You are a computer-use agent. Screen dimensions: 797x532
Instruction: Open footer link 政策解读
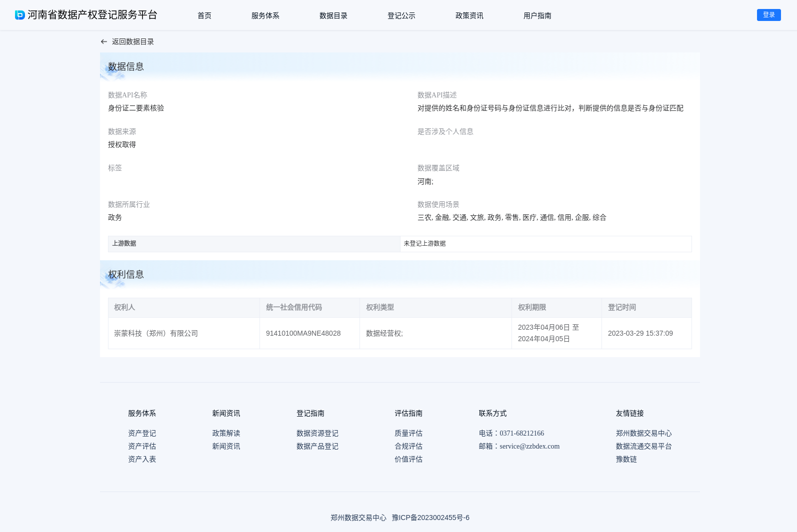click(x=226, y=433)
